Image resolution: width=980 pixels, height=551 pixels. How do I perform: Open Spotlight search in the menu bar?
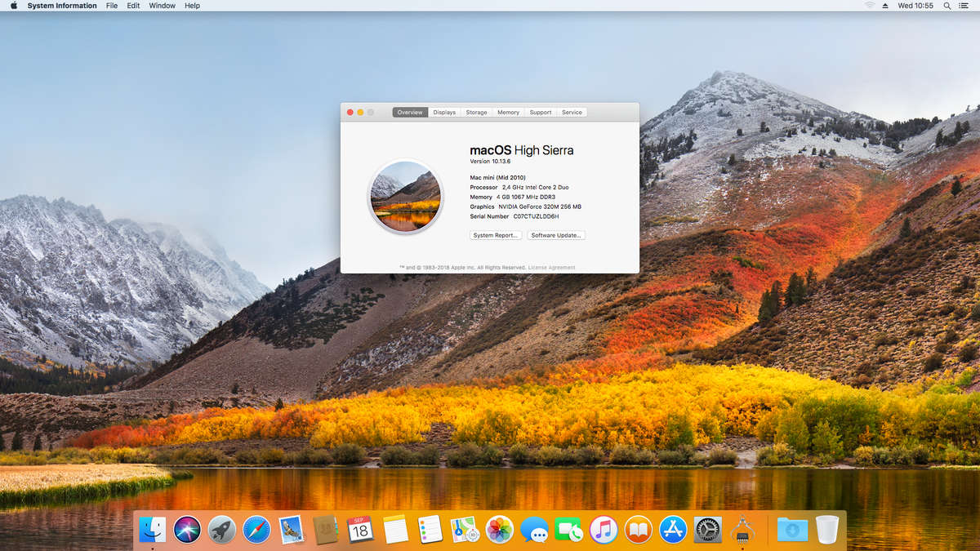946,6
